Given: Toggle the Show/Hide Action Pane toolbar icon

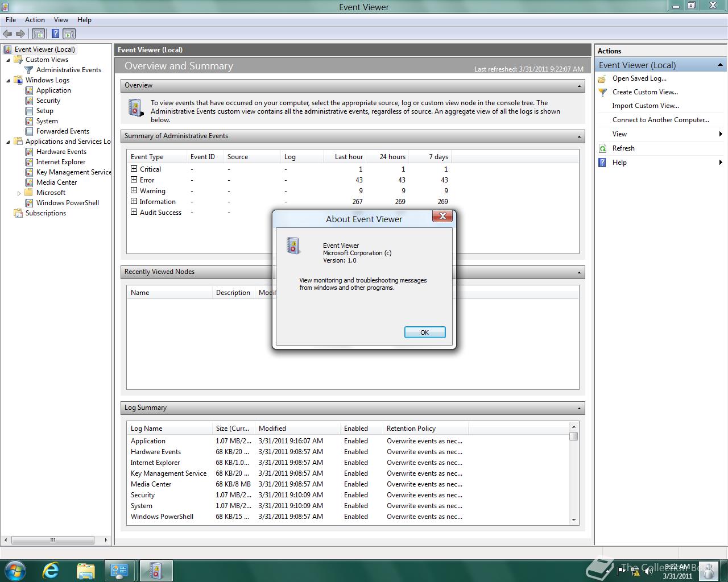Looking at the screenshot, I should coord(69,34).
